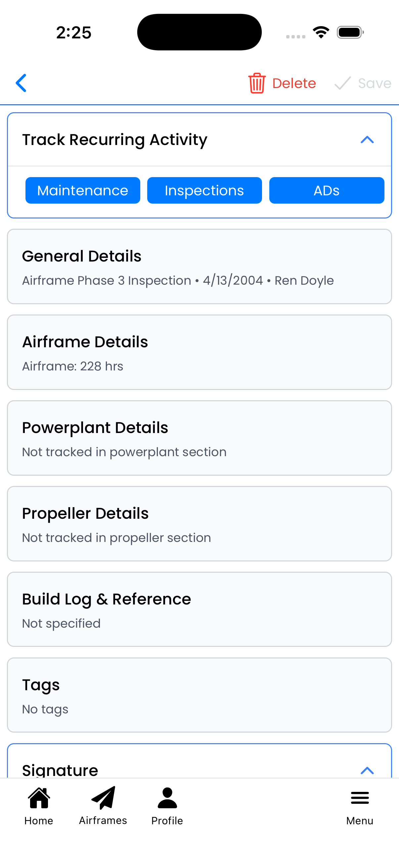Click the Save checkmark icon

tap(343, 83)
